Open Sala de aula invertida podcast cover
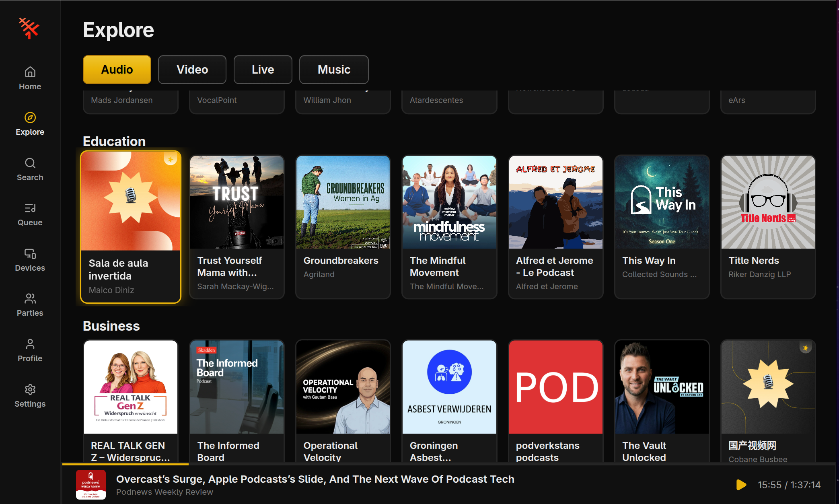The height and width of the screenshot is (504, 839). point(131,201)
